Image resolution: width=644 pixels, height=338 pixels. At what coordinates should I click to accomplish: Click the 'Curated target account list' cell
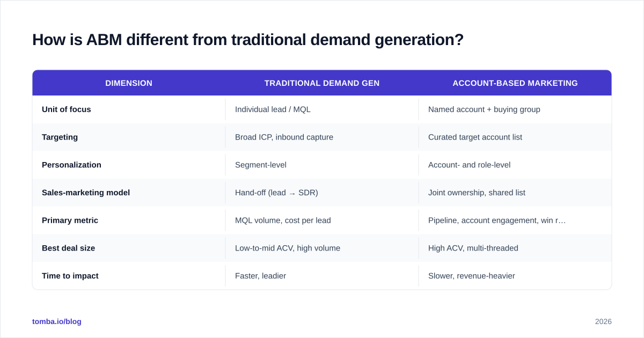click(x=475, y=137)
